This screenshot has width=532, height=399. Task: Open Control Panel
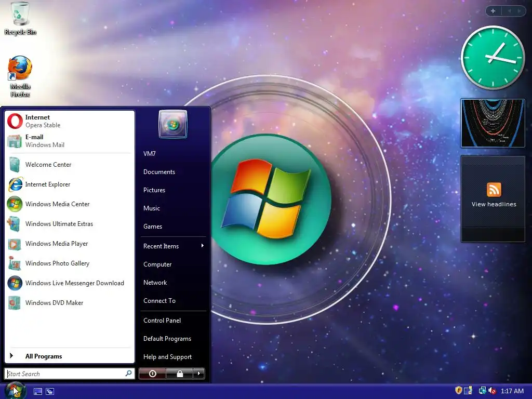point(173,320)
